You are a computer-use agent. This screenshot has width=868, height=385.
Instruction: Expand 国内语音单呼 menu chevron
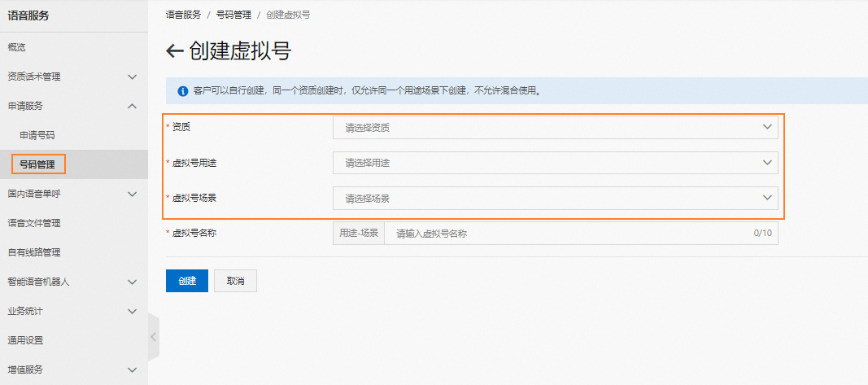pos(132,194)
